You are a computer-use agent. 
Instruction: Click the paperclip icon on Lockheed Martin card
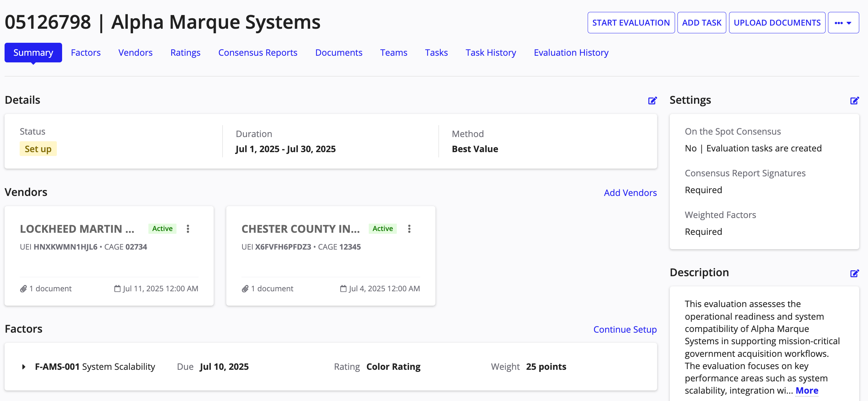(24, 289)
